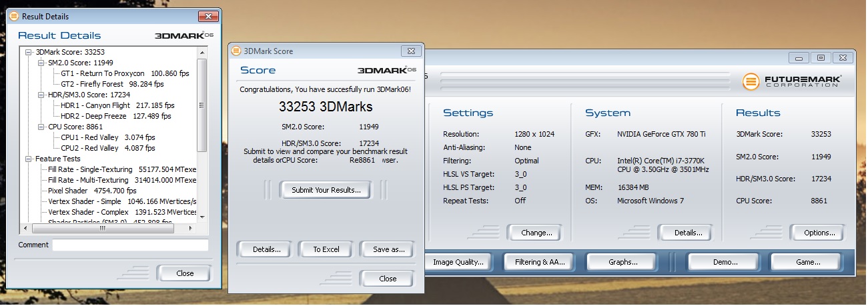The height and width of the screenshot is (306, 868).
Task: Open System Details button in main window
Action: click(x=685, y=233)
